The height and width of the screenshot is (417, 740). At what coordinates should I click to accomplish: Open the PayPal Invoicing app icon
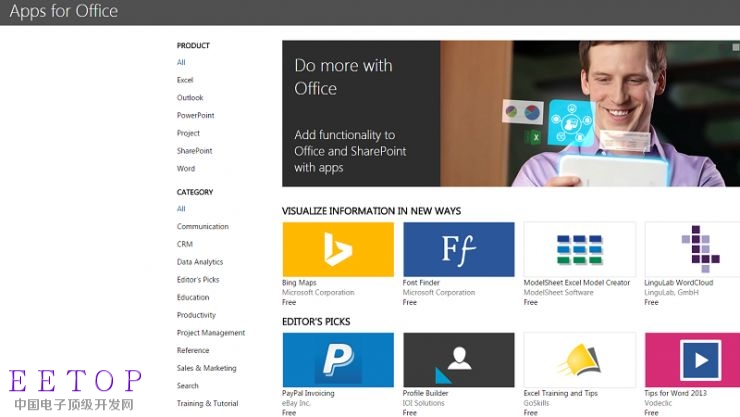click(338, 360)
